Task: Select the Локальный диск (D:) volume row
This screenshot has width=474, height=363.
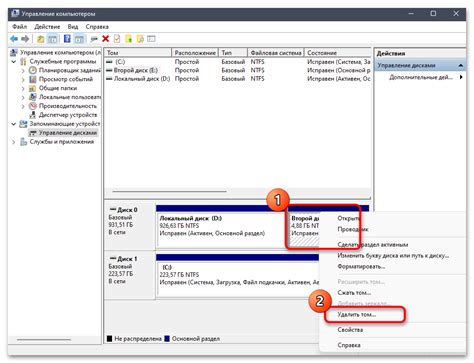Action: tap(238, 79)
